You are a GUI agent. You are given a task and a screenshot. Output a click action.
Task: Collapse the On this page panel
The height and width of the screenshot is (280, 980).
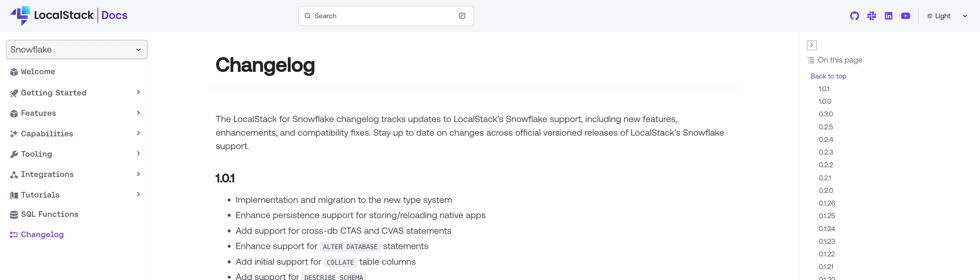(812, 45)
